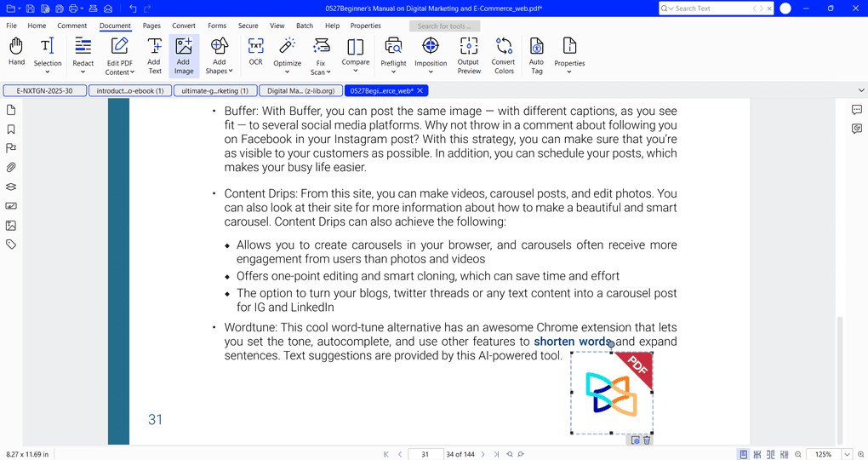This screenshot has width=868, height=460.
Task: Expand the Edit PDF Content dropdown arrow
Action: tap(132, 72)
